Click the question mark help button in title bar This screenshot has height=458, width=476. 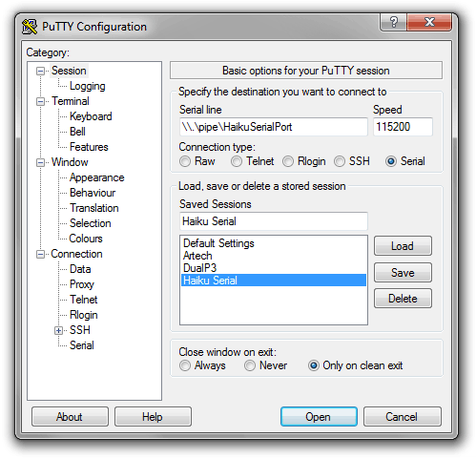tap(393, 22)
